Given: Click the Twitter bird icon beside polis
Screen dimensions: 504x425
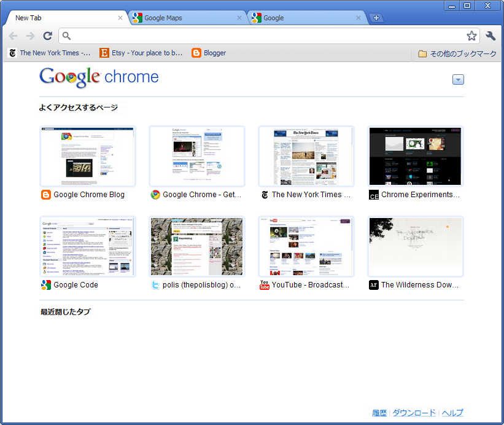Looking at the screenshot, I should point(155,285).
